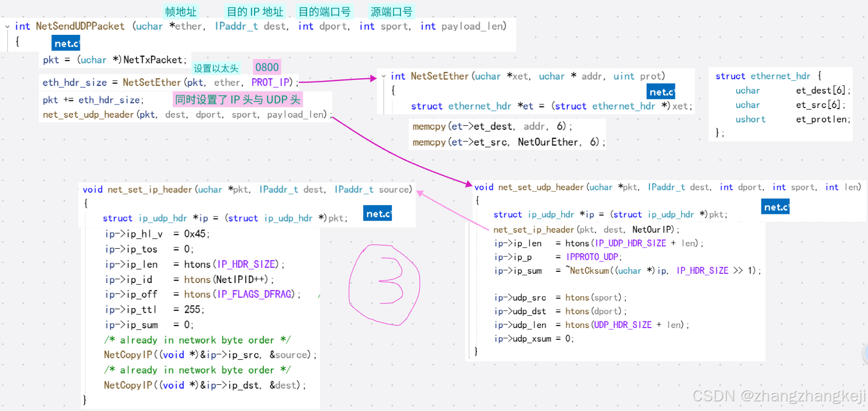The width and height of the screenshot is (868, 411).
Task: Select 同时设置了 IP 头与 UDP 头 note
Action: click(238, 99)
